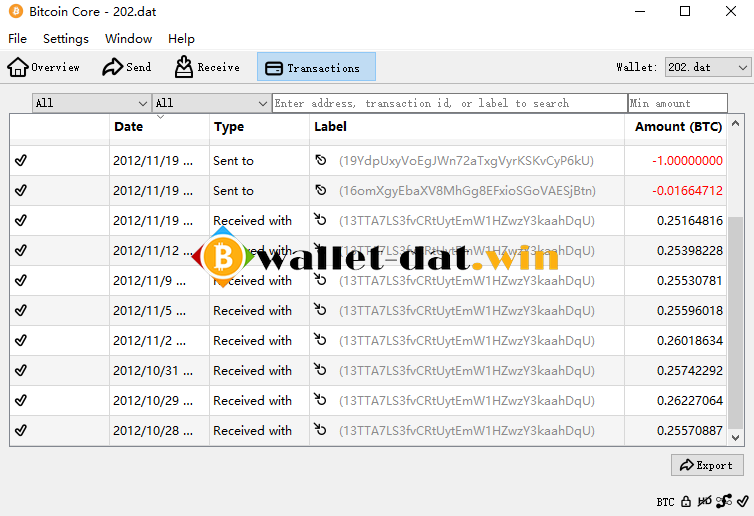Click the confirmed checkmark for 0.25164816 row
The width and height of the screenshot is (754, 516).
coord(21,220)
